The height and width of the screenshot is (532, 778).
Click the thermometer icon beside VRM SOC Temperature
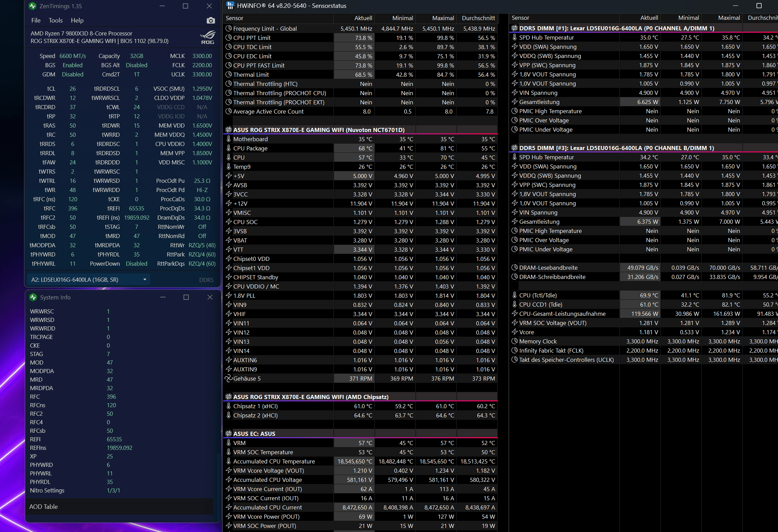pyautogui.click(x=229, y=452)
